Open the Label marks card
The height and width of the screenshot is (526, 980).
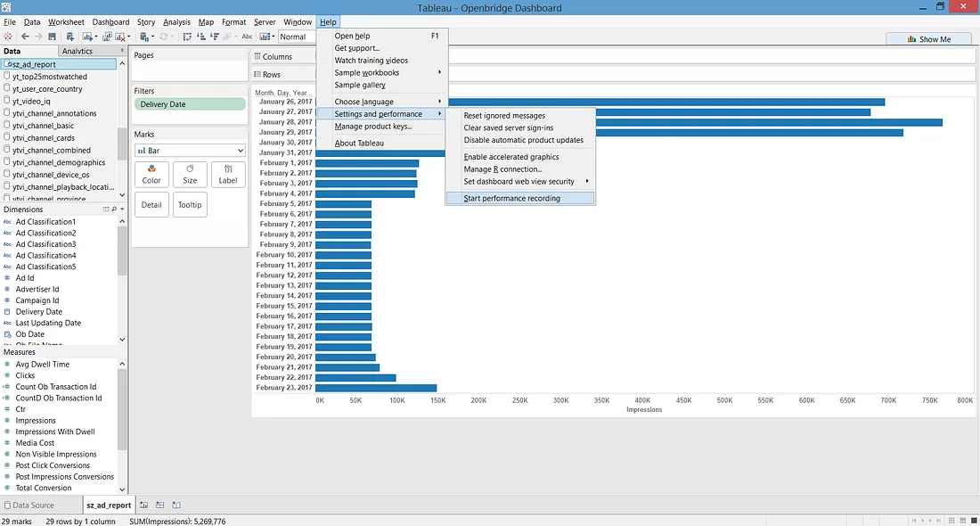[x=228, y=175]
